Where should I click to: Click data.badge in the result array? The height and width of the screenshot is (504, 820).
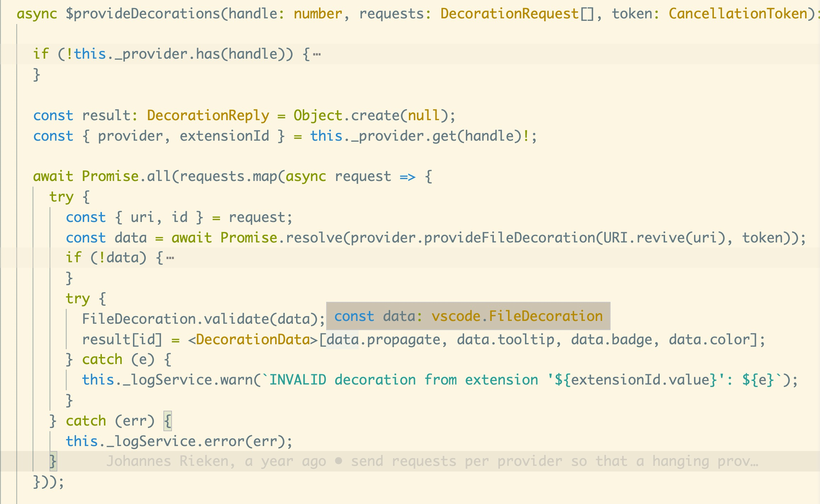(x=611, y=340)
